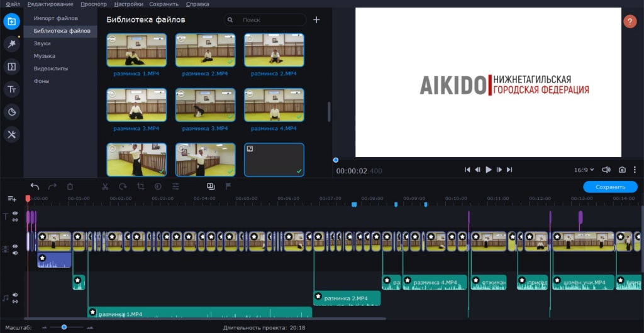Open the Filters magic wand panel
Viewport: 644px width, 333px height.
click(11, 44)
